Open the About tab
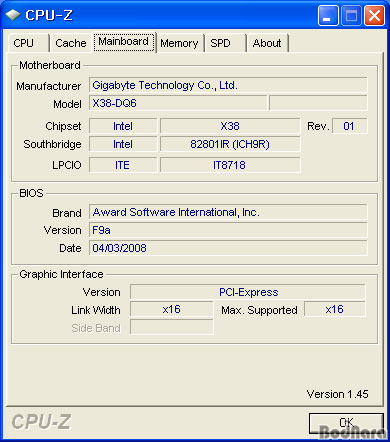Viewport: 390px width, 442px height. tap(267, 43)
